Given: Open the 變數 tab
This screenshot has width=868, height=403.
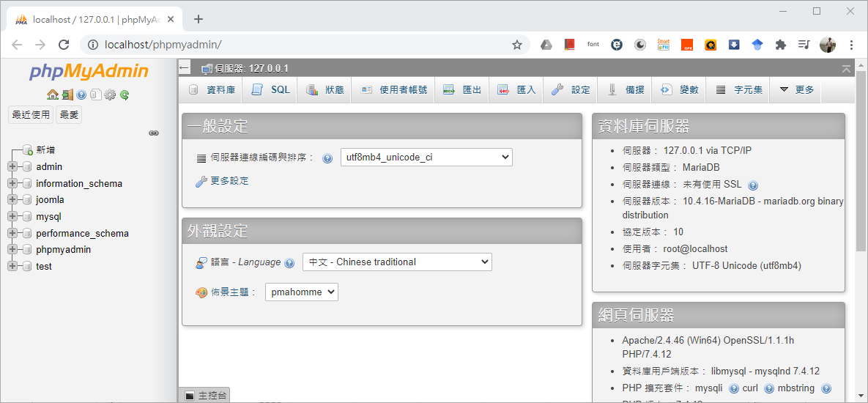Looking at the screenshot, I should coord(679,89).
